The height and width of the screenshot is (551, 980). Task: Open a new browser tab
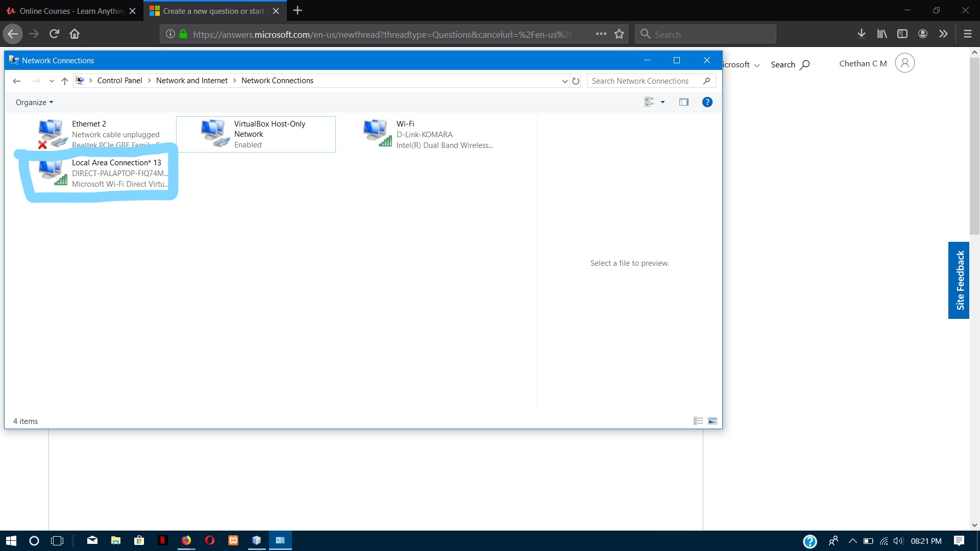click(x=298, y=11)
